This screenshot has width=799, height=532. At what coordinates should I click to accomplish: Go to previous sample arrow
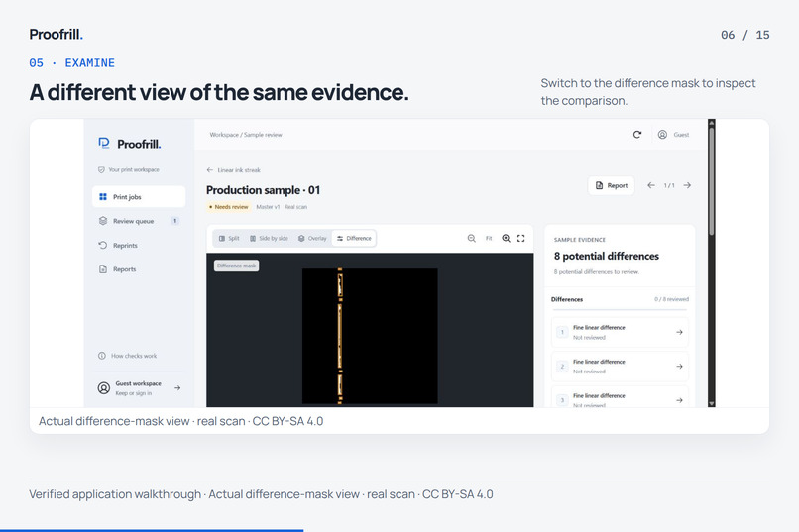650,186
